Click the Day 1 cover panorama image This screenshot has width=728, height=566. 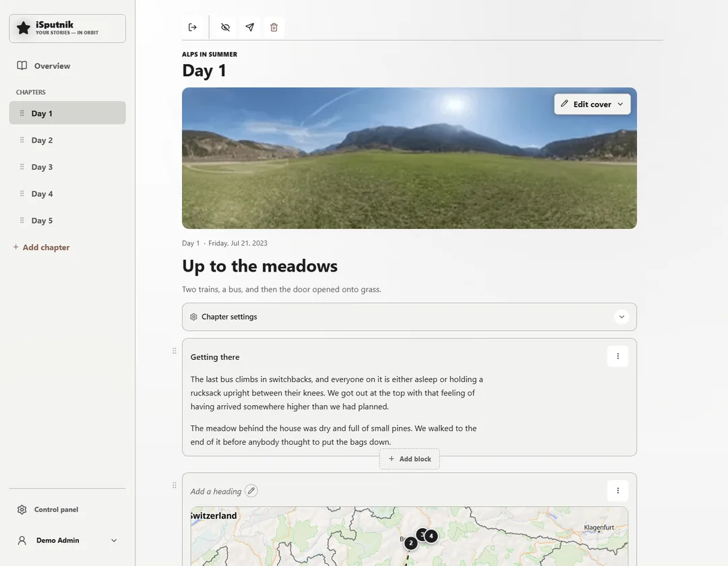pyautogui.click(x=409, y=158)
